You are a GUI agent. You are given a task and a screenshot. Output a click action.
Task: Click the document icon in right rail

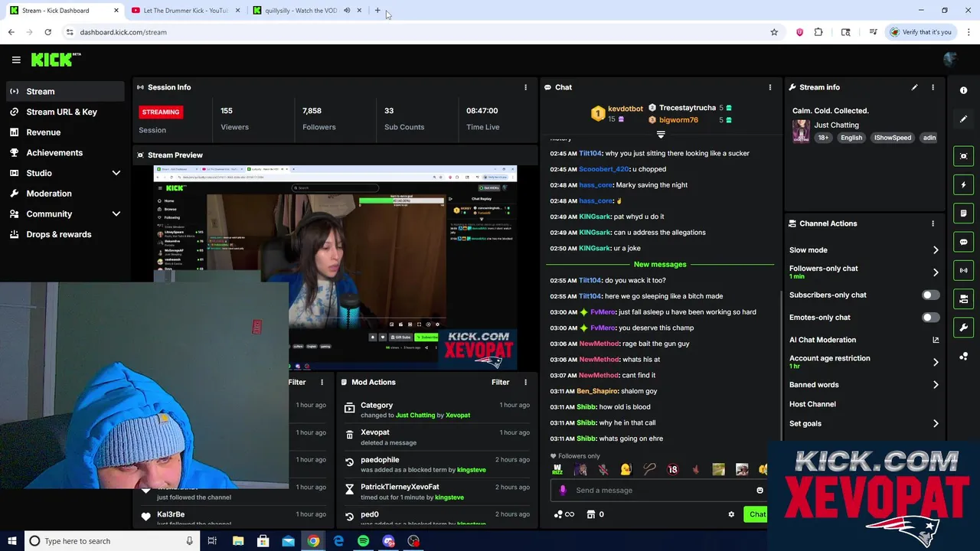pos(963,213)
